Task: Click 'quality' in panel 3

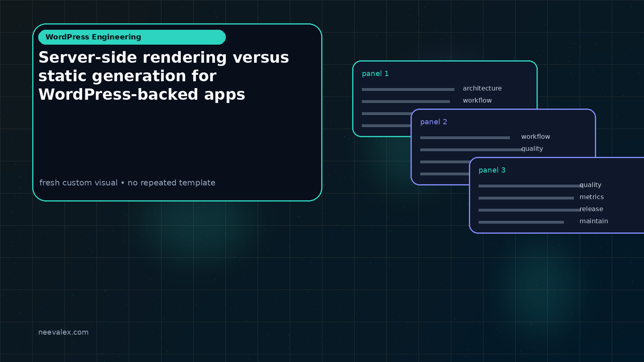Action: coord(590,185)
